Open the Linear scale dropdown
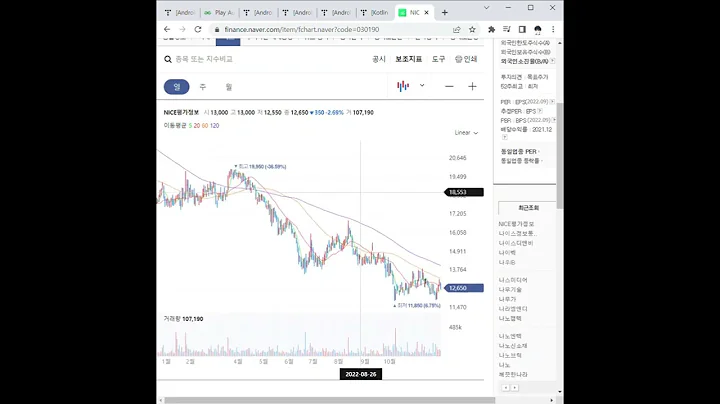Image resolution: width=720 pixels, height=404 pixels. [466, 133]
